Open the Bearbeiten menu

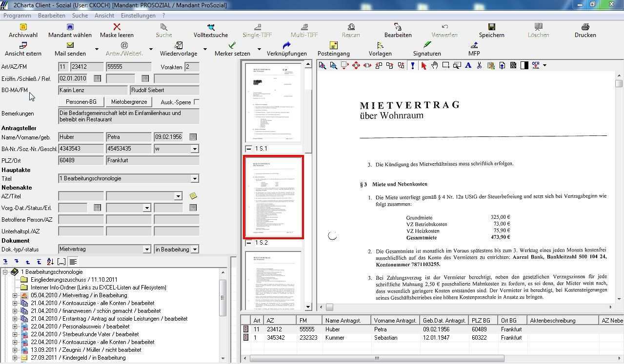point(51,16)
